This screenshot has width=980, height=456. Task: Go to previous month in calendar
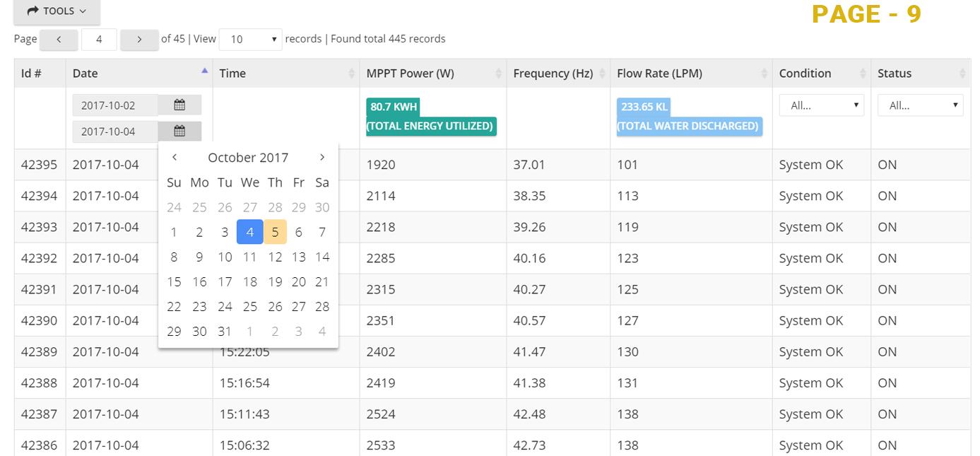pyautogui.click(x=175, y=158)
